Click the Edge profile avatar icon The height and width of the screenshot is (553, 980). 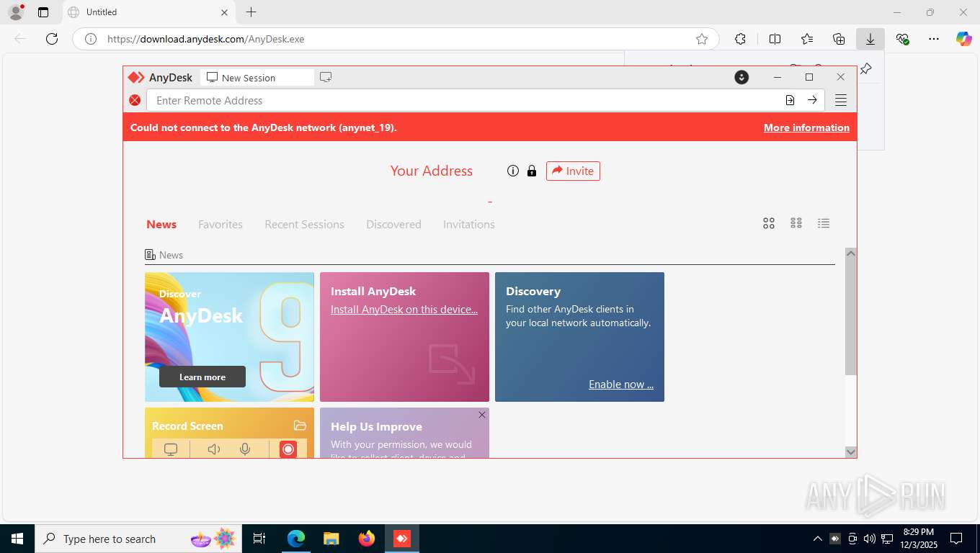(15, 12)
